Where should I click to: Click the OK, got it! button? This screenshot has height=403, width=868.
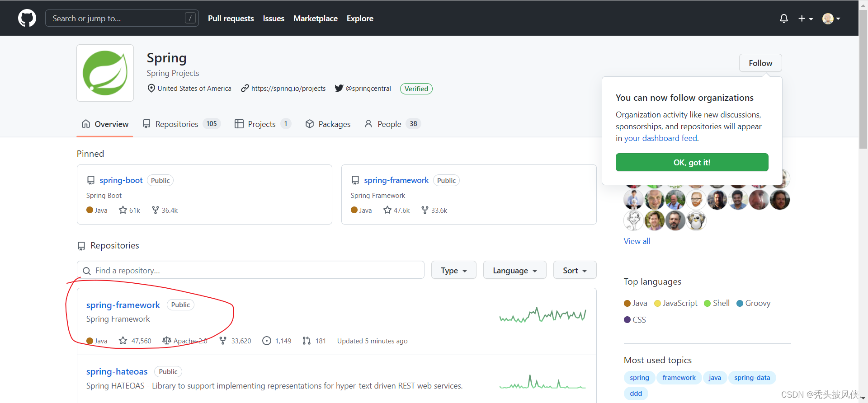pyautogui.click(x=692, y=162)
